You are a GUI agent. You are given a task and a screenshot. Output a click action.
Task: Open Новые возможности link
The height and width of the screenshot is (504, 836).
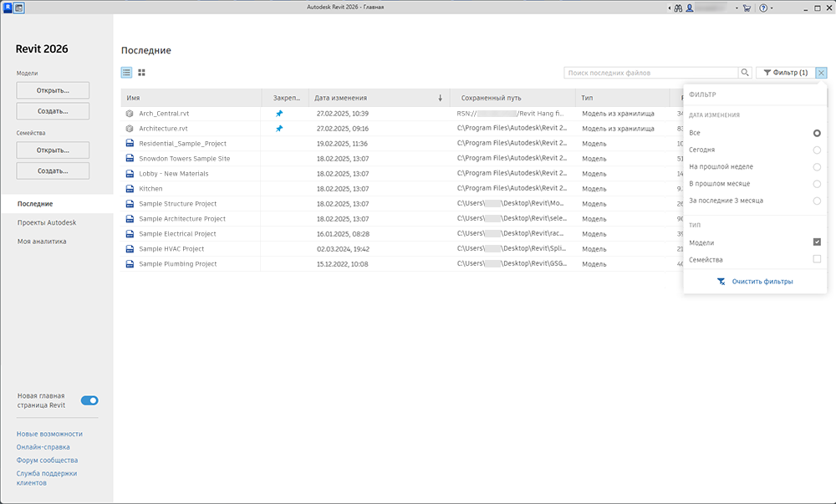pos(49,434)
